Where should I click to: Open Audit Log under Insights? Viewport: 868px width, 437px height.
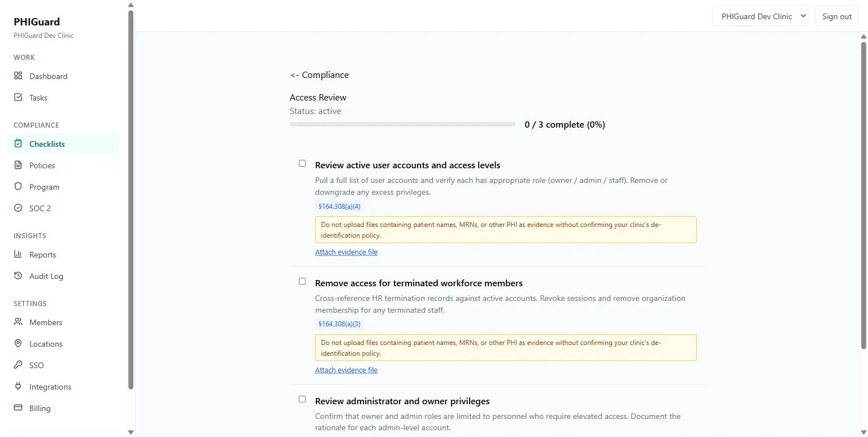[63, 276]
